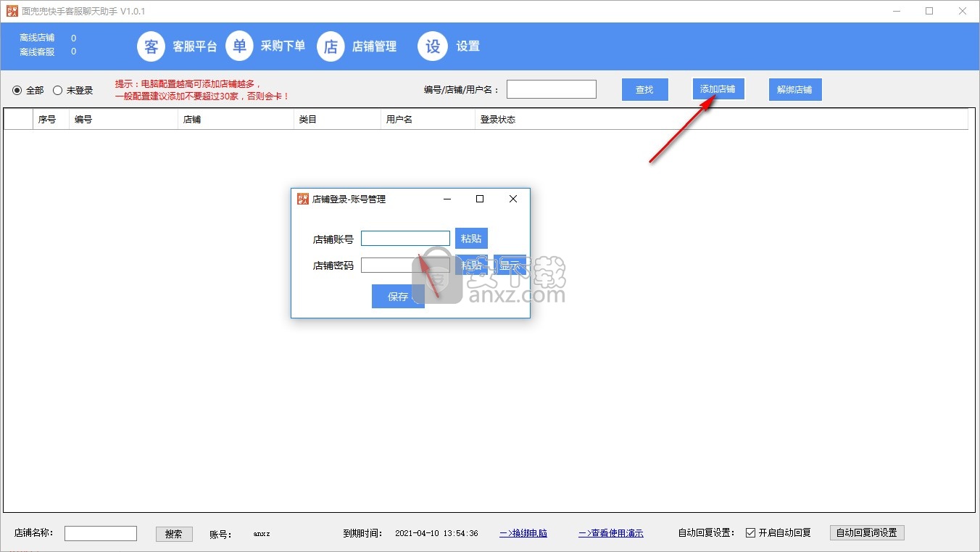Click the logo icon in 店铺登录 dialog title
Image resolution: width=980 pixels, height=552 pixels.
point(303,199)
